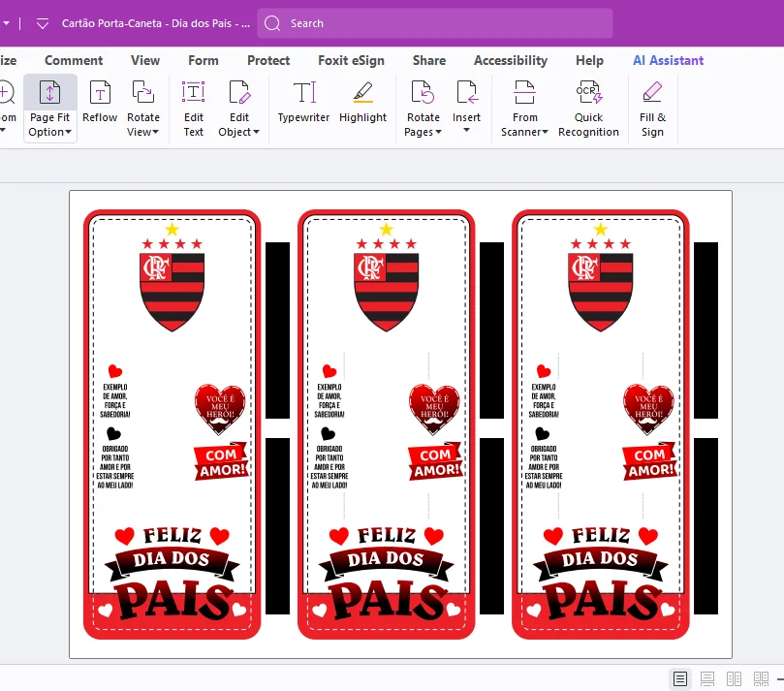The height and width of the screenshot is (691, 784).
Task: Click the third Flamengo bookmark card
Action: point(601,424)
